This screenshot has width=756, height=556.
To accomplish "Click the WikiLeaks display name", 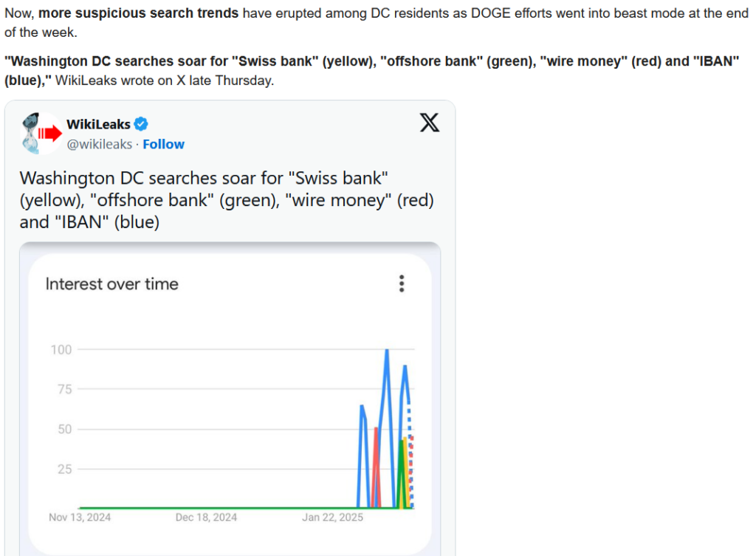I will (x=98, y=124).
